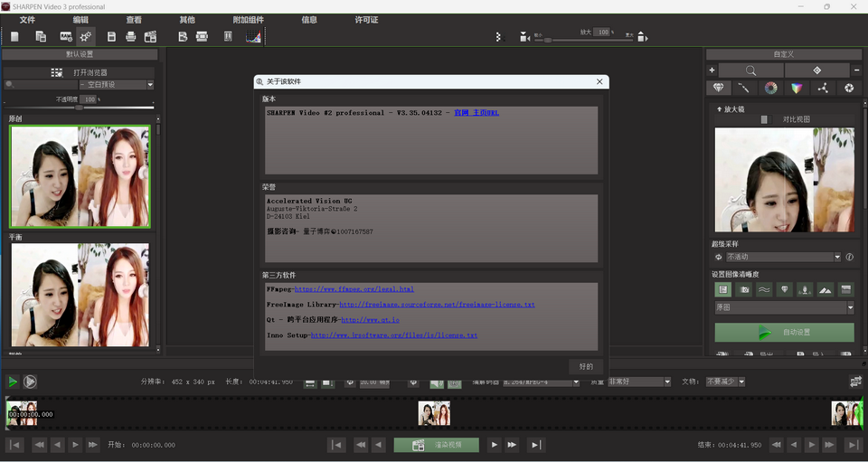868x462 pixels.
Task: Click 好的 button in about dialog
Action: (586, 366)
